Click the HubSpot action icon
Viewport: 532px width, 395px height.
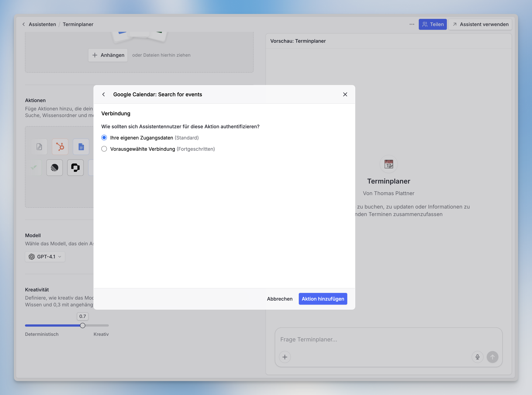[60, 147]
